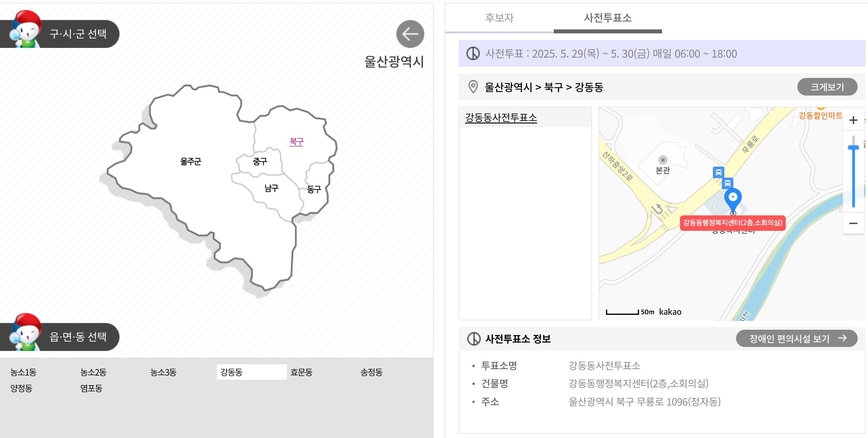
Task: Click the map zoom in plus button
Action: pyautogui.click(x=853, y=120)
